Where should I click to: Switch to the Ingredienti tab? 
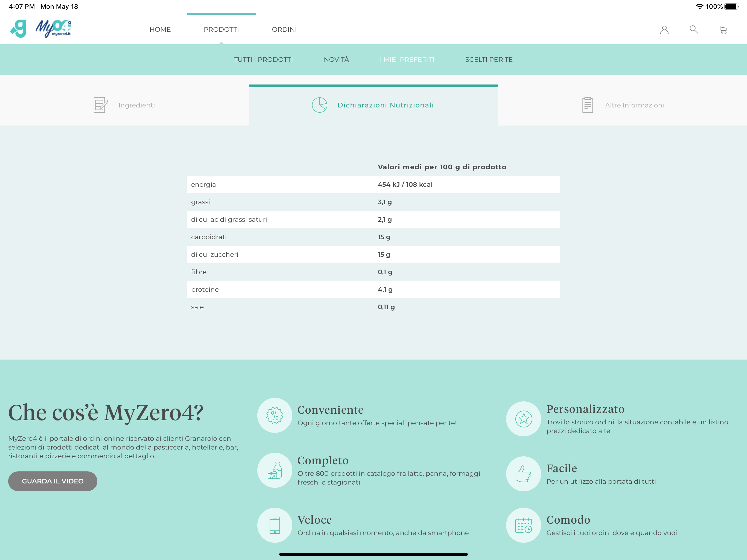point(124,105)
